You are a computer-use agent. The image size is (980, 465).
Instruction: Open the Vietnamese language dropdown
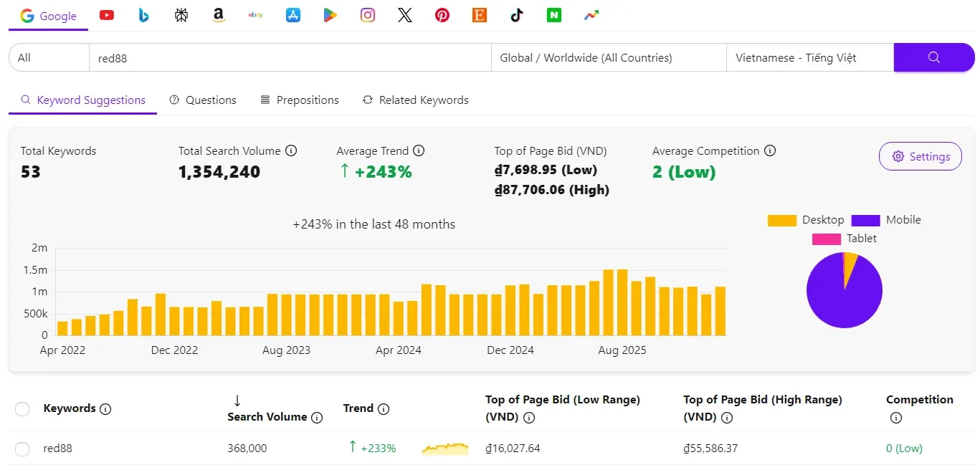809,58
